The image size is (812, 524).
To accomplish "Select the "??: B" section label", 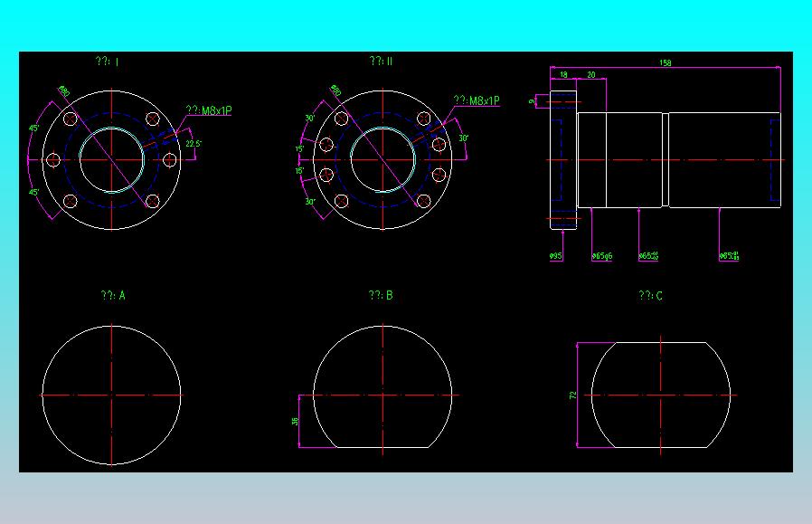I will point(381,295).
